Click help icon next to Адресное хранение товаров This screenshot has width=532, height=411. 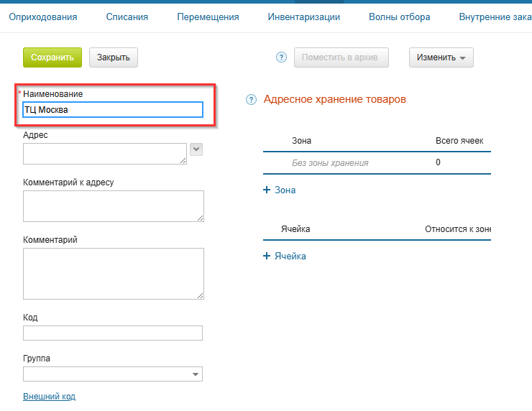251,100
